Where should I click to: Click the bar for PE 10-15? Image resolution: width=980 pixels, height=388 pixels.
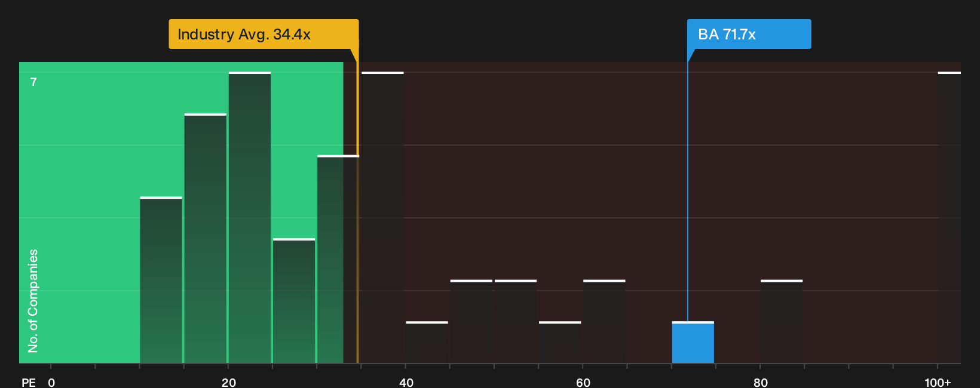[x=161, y=280]
